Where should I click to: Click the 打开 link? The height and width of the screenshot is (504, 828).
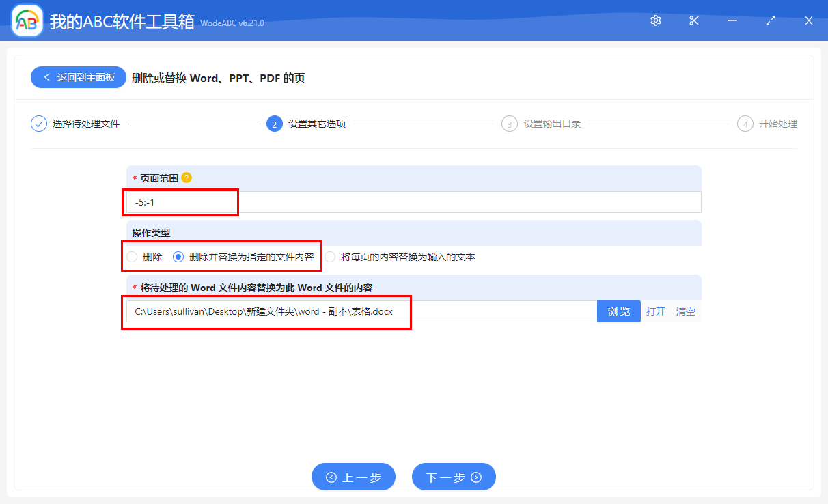[655, 311]
